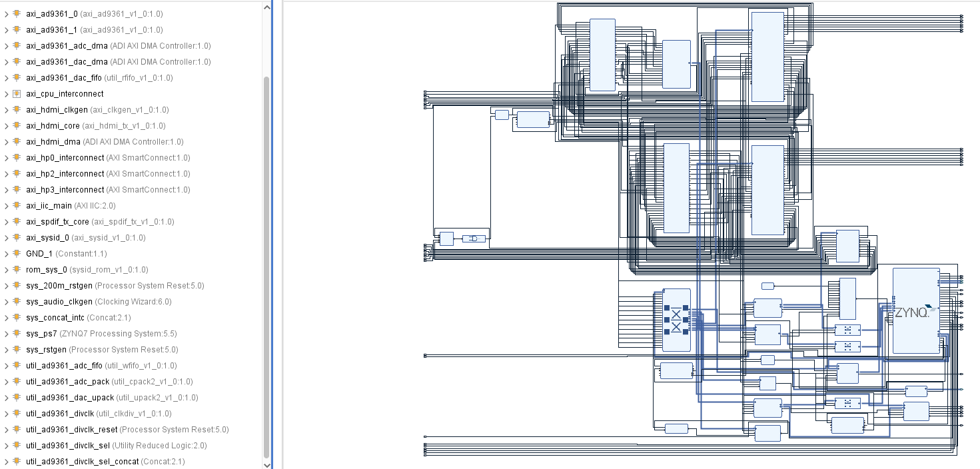Click the IP icon beside axi_hdmi_dma
This screenshot has height=469, width=980.
pyautogui.click(x=16, y=141)
